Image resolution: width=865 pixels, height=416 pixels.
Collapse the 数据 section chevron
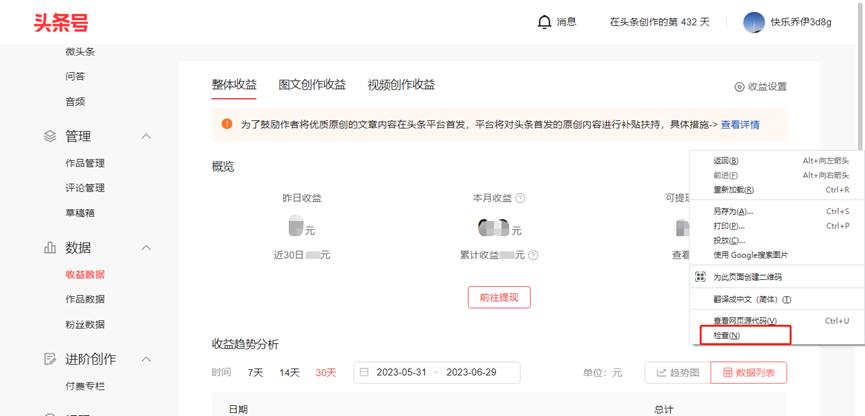146,248
